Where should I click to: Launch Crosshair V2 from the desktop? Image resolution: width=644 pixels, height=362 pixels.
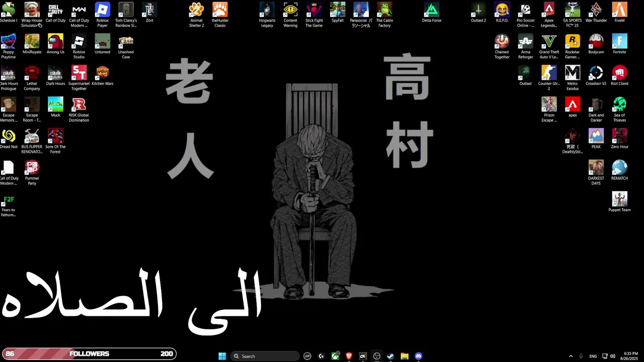pos(596,75)
